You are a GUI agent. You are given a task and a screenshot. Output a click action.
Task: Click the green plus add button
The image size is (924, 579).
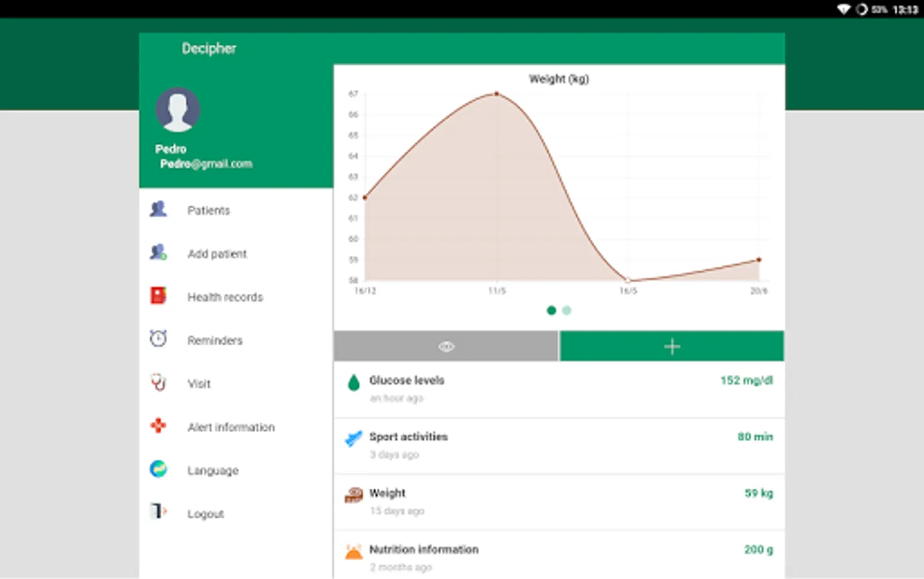pyautogui.click(x=672, y=346)
